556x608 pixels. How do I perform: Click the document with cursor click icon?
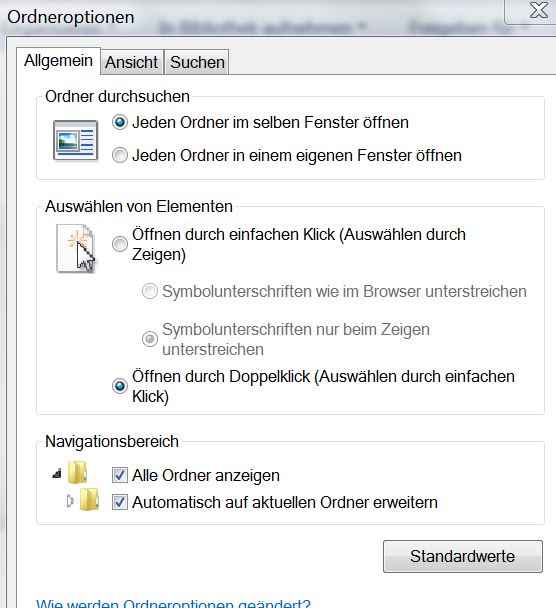[x=76, y=248]
